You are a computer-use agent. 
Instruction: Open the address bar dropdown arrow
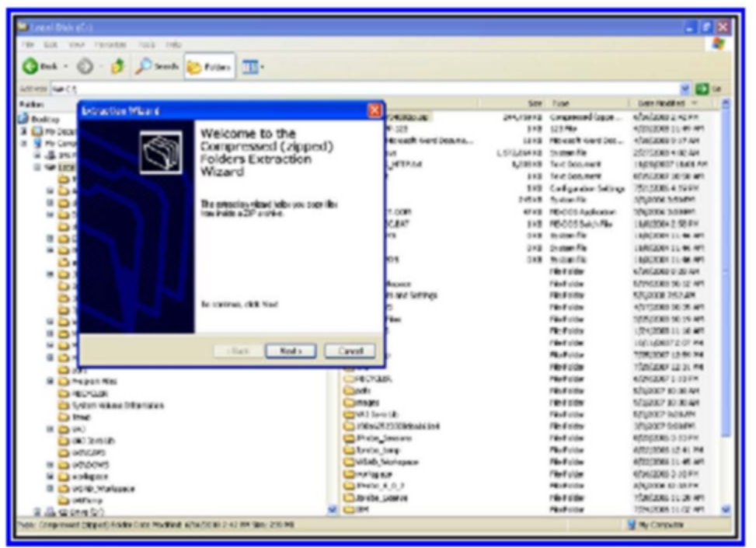(685, 89)
